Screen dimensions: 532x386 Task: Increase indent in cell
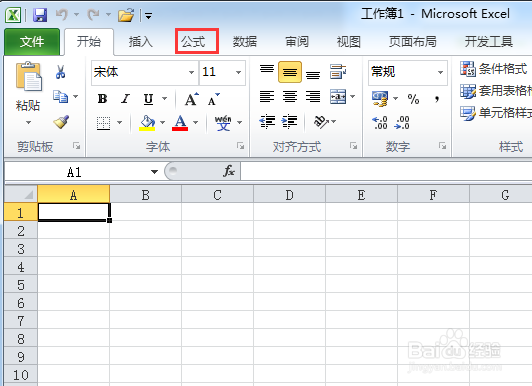click(289, 121)
